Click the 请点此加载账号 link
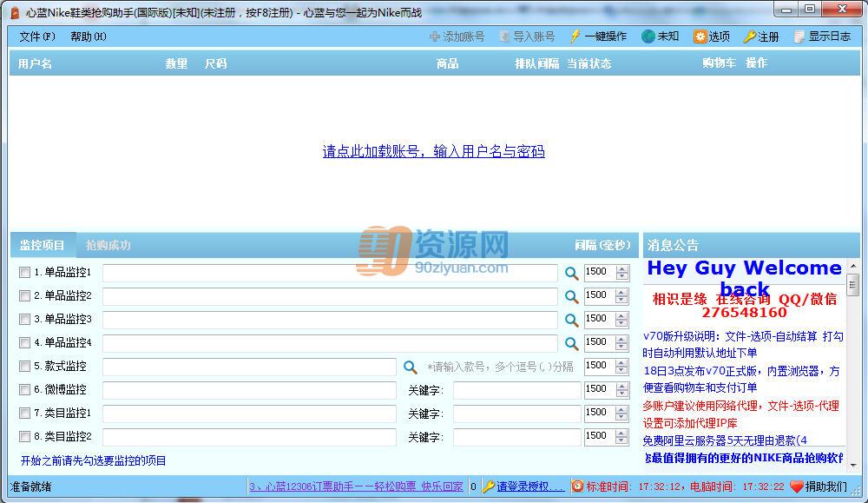Viewport: 868px width, 503px height. (433, 151)
